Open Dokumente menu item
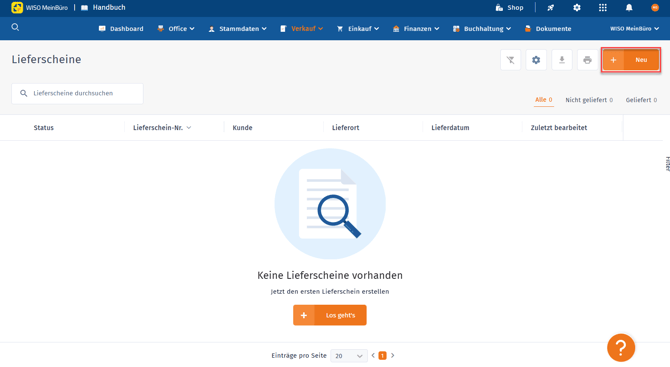Viewport: 670px width, 367px height. tap(548, 29)
